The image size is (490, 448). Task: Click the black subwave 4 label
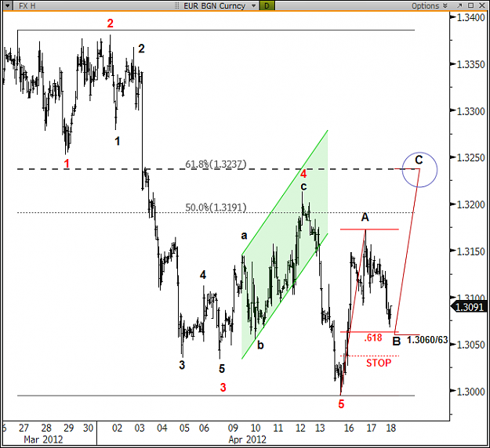(x=203, y=275)
